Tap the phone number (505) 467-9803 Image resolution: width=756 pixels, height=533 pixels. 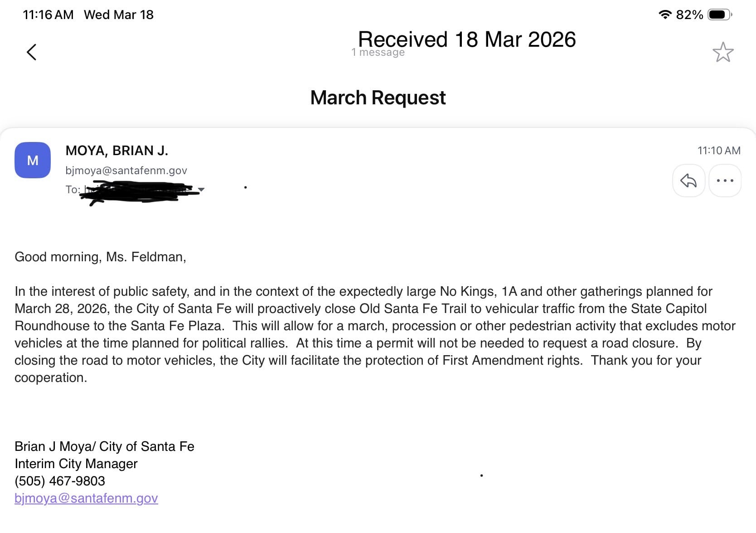pos(60,481)
